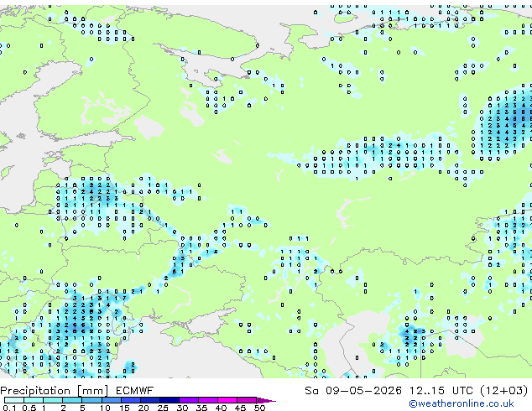Click the 2–5 mm legend color swatch
This screenshot has height=411, width=532.
point(72,400)
